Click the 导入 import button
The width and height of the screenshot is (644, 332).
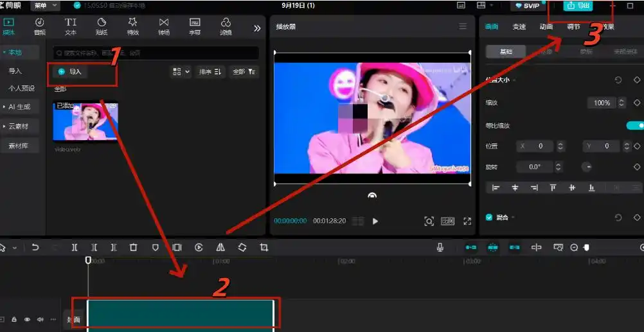[x=70, y=72]
